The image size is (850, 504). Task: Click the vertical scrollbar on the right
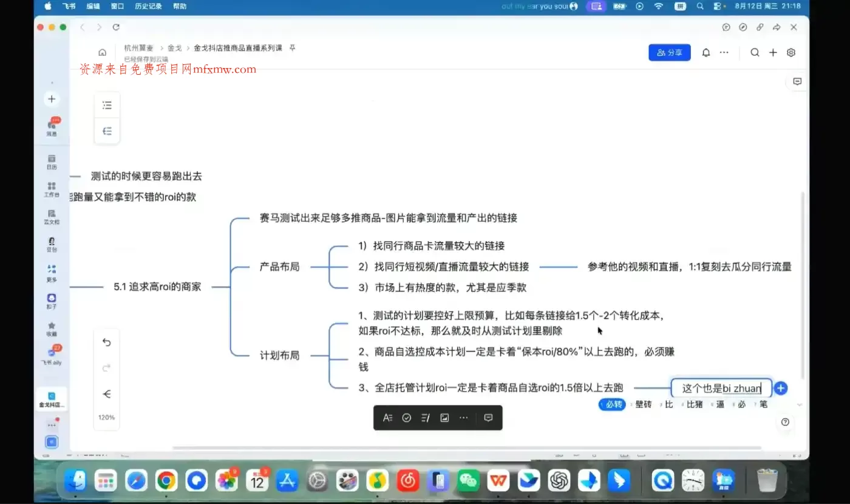tap(803, 285)
